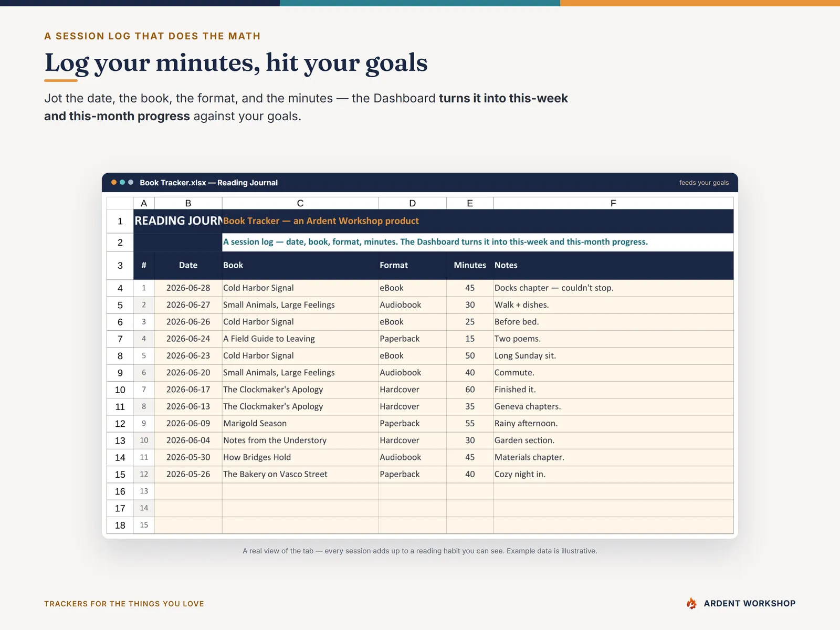Image resolution: width=840 pixels, height=630 pixels.
Task: Select column F header
Action: click(613, 203)
